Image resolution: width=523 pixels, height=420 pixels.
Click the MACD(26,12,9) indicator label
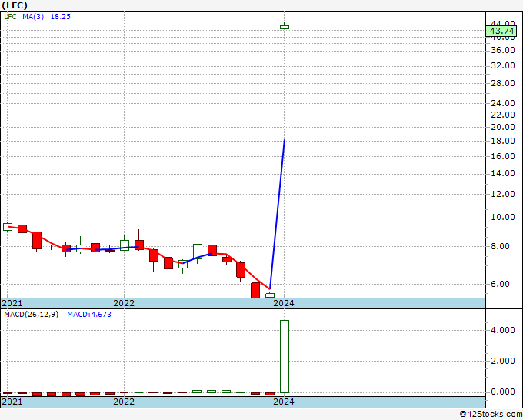click(31, 315)
